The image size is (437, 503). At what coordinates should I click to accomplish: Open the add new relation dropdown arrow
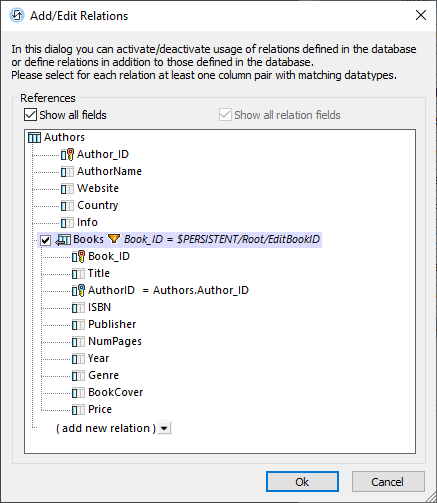tap(164, 428)
